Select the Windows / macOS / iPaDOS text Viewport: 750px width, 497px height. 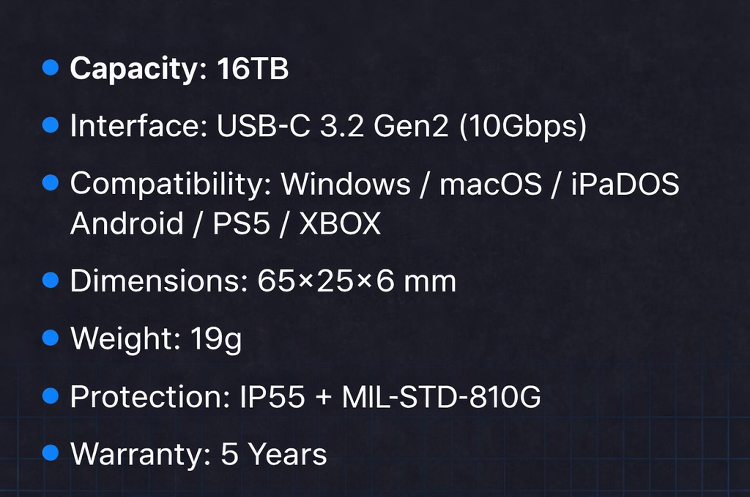[x=480, y=184]
